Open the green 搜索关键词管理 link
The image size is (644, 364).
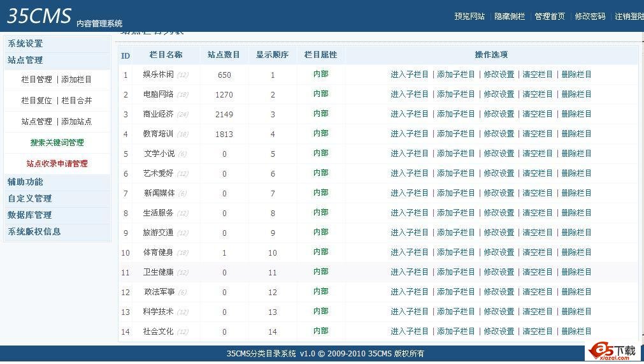(x=57, y=143)
